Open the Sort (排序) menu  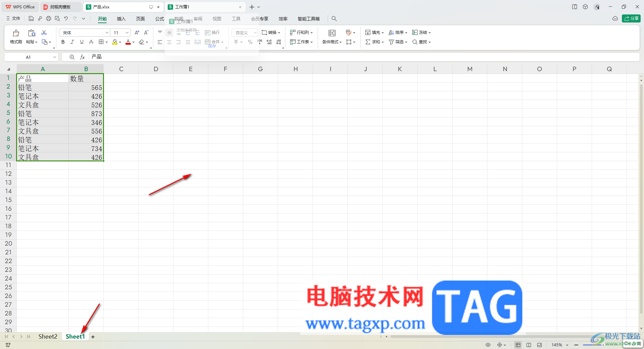click(398, 33)
